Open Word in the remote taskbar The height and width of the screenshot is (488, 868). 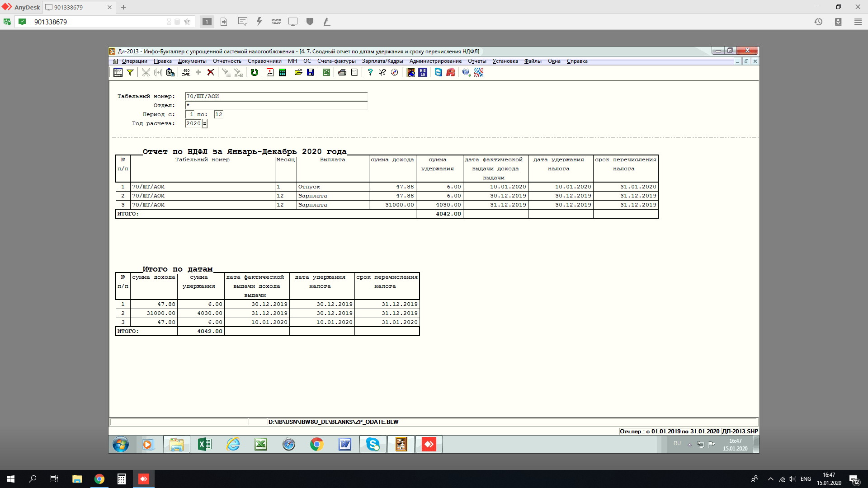tap(345, 445)
